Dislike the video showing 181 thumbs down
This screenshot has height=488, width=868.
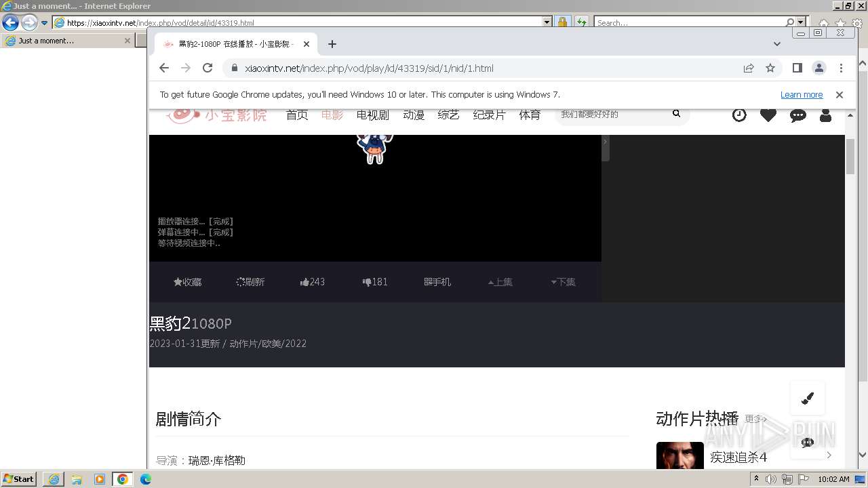tap(375, 282)
